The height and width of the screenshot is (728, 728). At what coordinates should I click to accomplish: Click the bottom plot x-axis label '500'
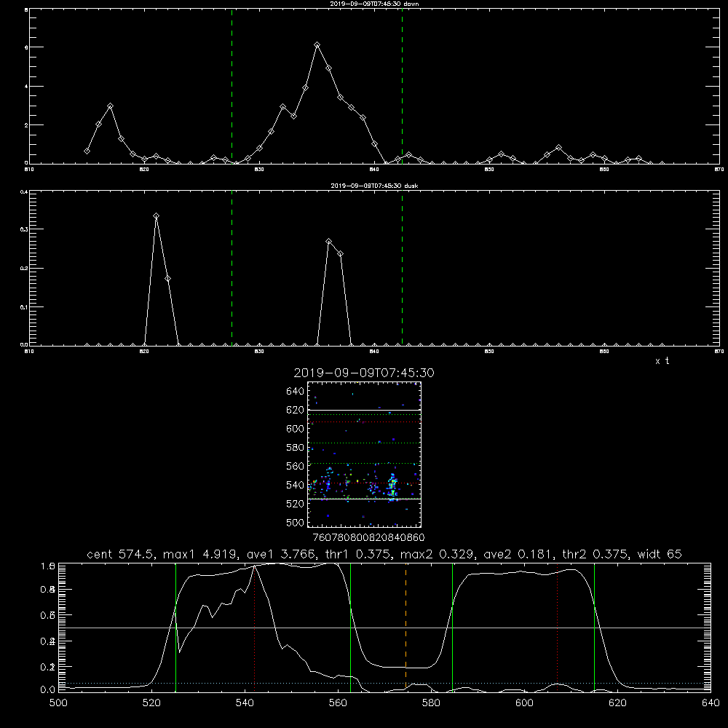tap(58, 703)
